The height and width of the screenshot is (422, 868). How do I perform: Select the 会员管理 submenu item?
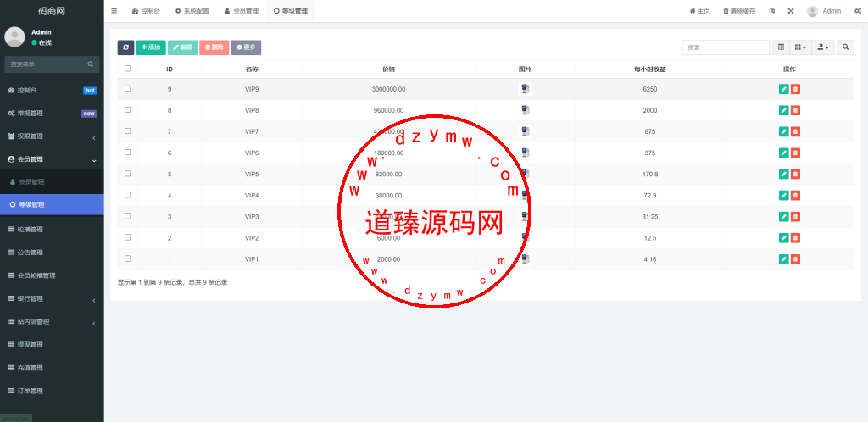(x=52, y=182)
